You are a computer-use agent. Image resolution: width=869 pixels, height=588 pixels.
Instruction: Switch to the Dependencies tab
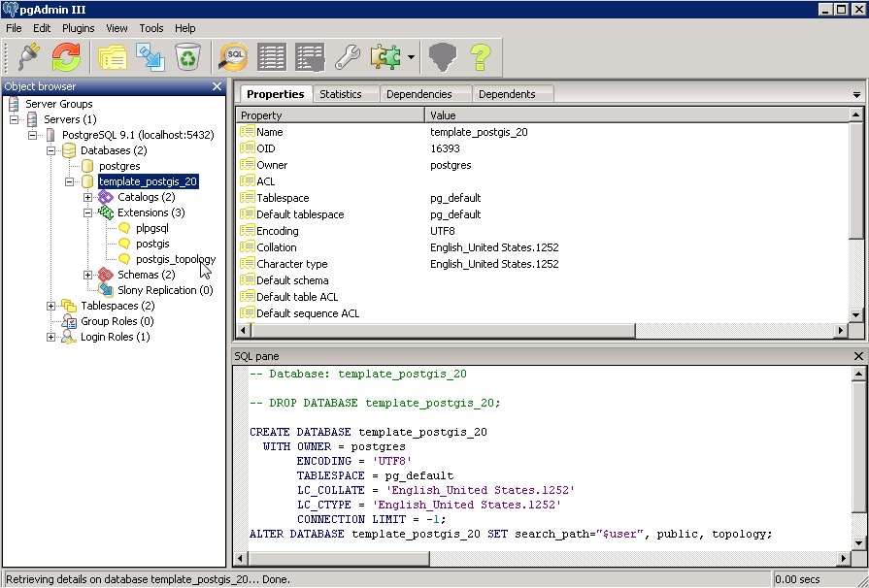point(425,94)
